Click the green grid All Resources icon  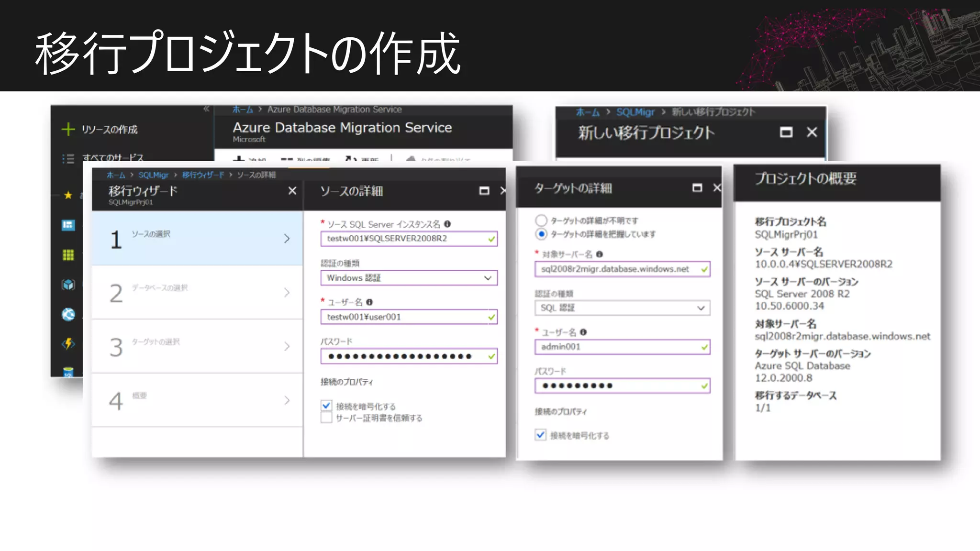point(68,255)
